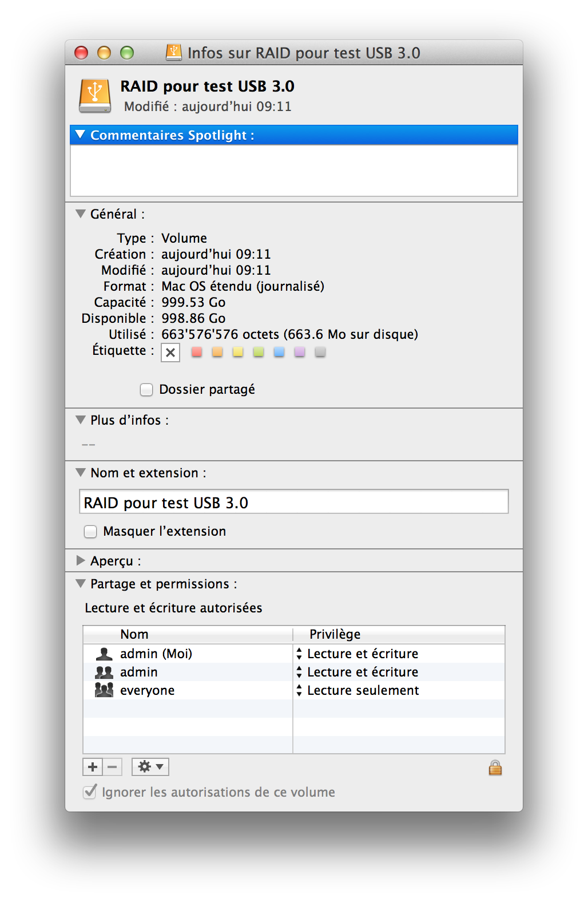Toggle Ignorer les autorisations de ce volume
Screen dimensions: 588x902
(90, 792)
